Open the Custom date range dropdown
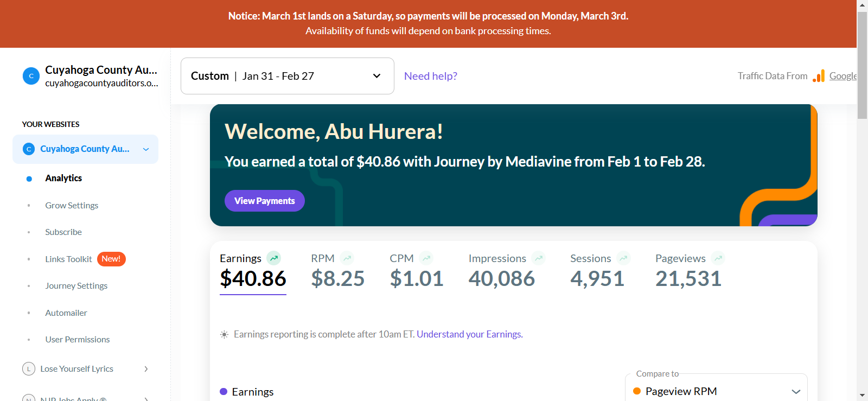This screenshot has width=868, height=401. (288, 76)
